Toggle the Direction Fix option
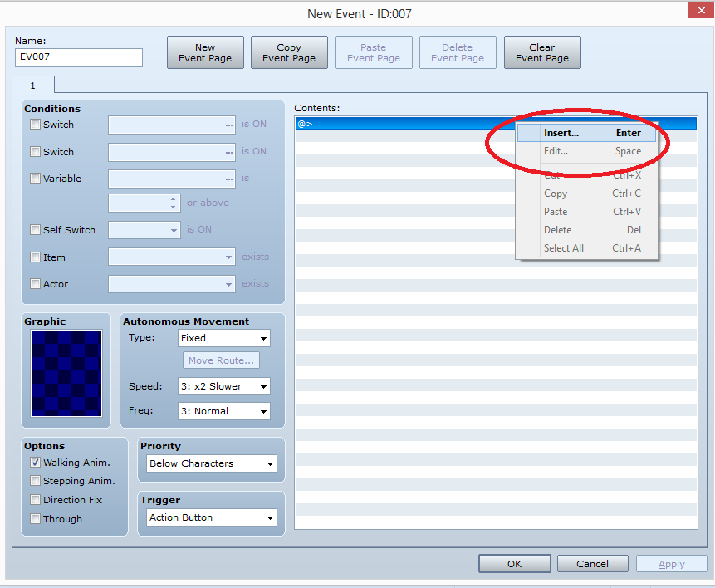Viewport: 715px width, 588px height. [x=35, y=499]
